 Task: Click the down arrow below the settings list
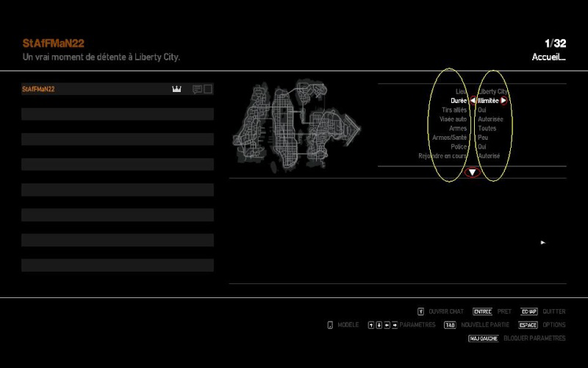(x=472, y=172)
